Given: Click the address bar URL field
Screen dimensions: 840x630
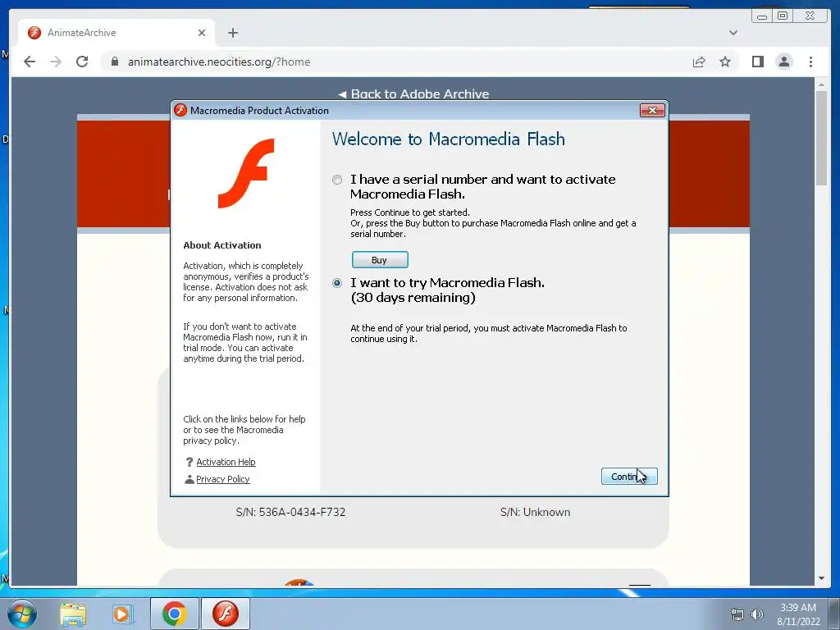Looking at the screenshot, I should point(395,62).
